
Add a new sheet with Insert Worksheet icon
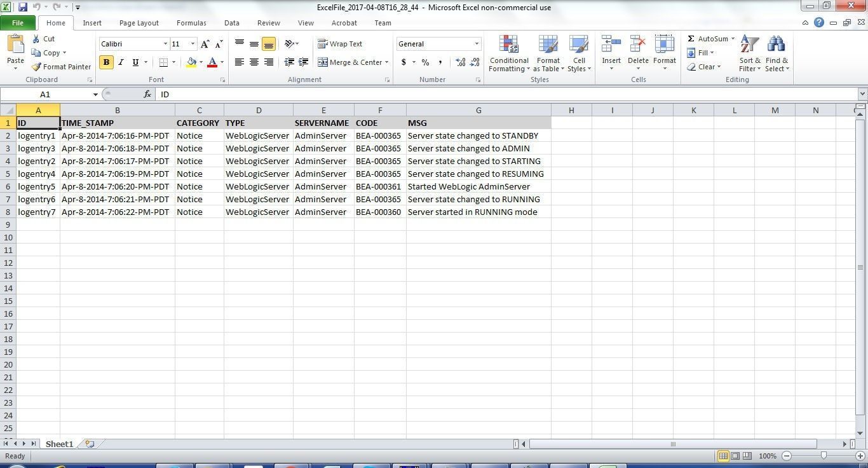click(x=90, y=444)
